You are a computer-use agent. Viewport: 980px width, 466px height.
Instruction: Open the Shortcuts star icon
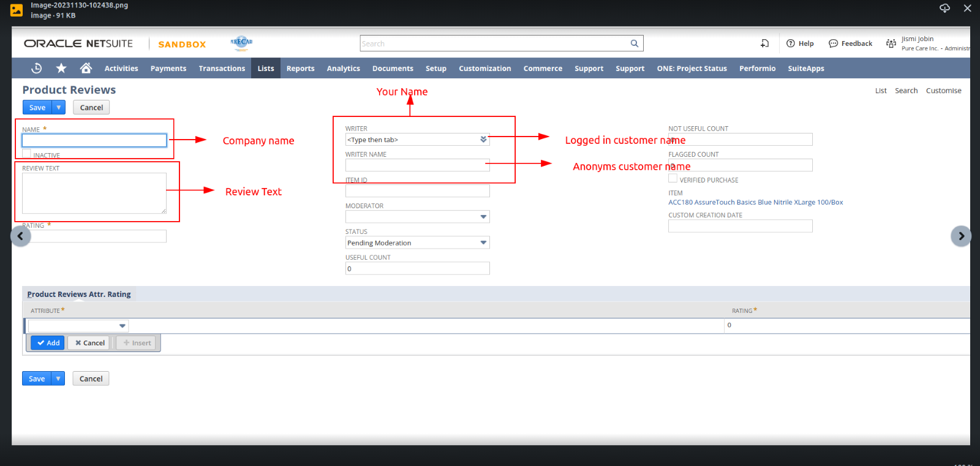pos(61,68)
